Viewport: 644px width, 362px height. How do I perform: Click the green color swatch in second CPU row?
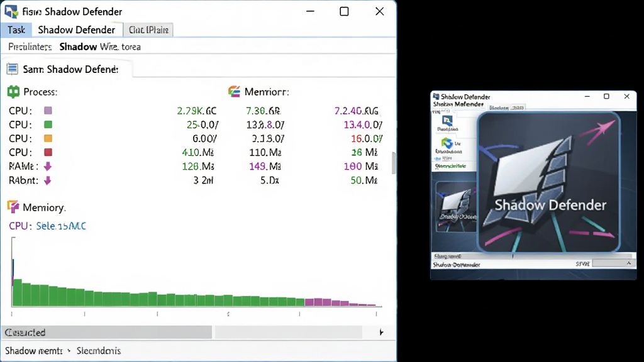pyautogui.click(x=48, y=124)
